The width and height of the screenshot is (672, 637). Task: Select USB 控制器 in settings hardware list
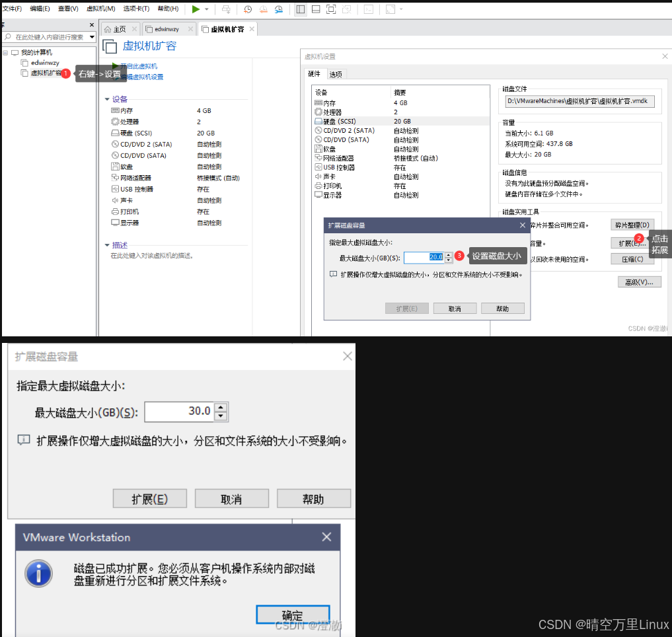click(400, 167)
